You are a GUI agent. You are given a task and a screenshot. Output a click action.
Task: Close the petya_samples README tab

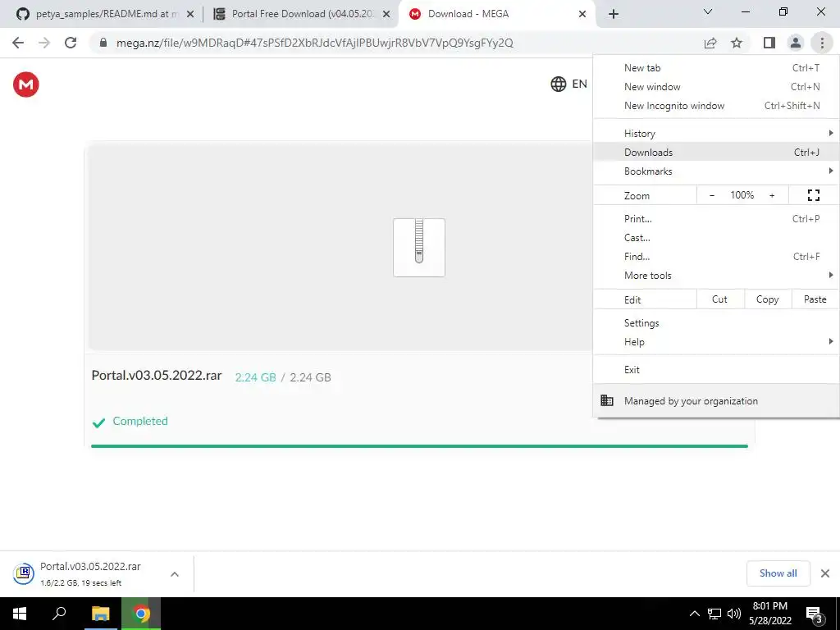tap(190, 15)
